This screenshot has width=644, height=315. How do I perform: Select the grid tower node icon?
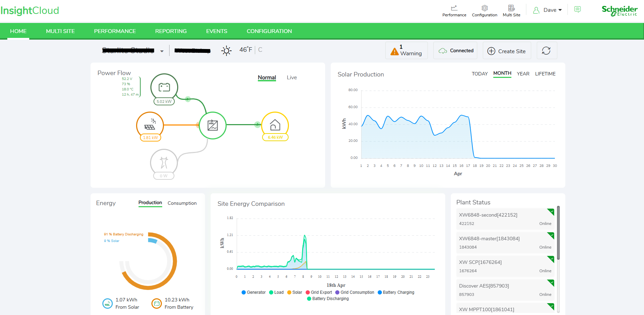pos(164,162)
